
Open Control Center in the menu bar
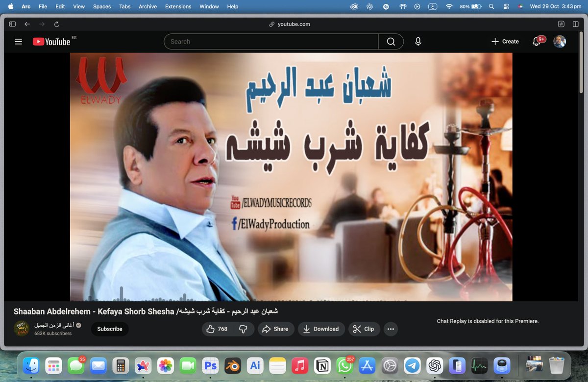pyautogui.click(x=507, y=6)
